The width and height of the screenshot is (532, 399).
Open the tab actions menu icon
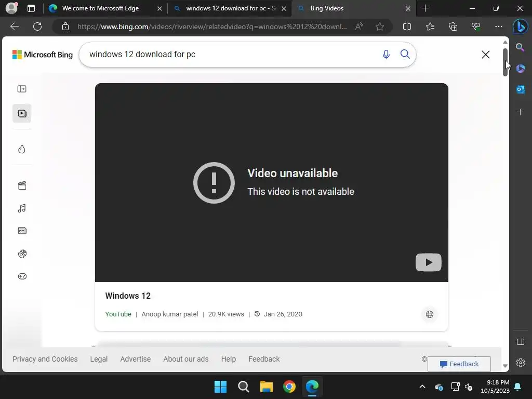[x=31, y=8]
